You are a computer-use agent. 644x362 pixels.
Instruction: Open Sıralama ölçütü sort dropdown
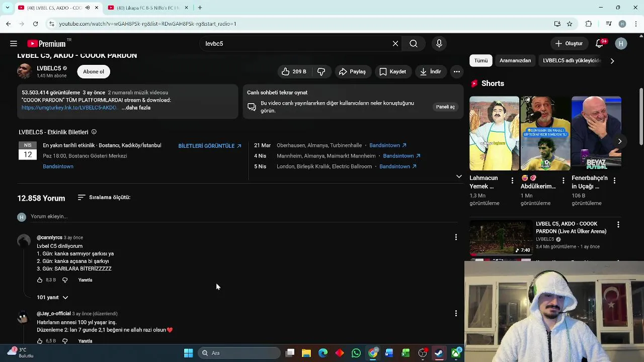tap(104, 198)
